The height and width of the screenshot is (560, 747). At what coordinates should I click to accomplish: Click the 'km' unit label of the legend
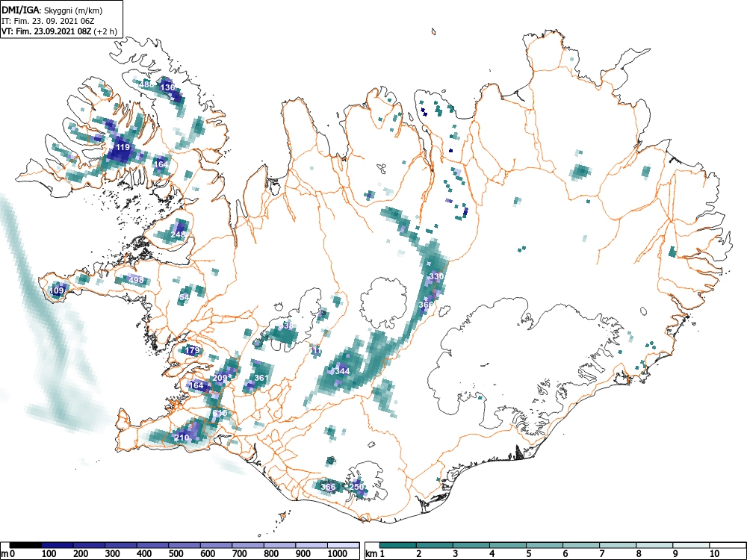(x=372, y=554)
